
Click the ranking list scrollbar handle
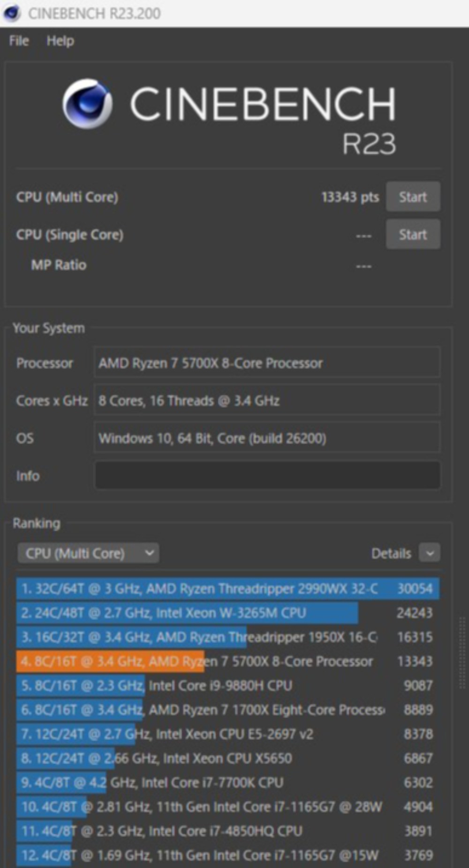pyautogui.click(x=462, y=653)
